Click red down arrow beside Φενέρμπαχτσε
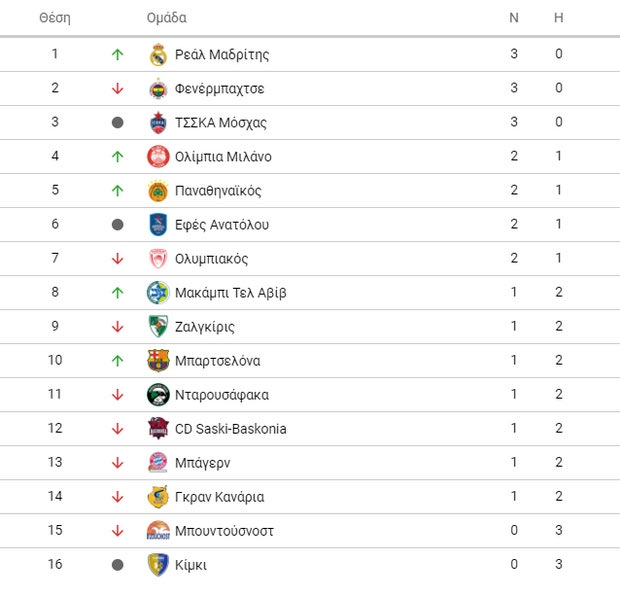The height and width of the screenshot is (595, 620). click(x=117, y=88)
